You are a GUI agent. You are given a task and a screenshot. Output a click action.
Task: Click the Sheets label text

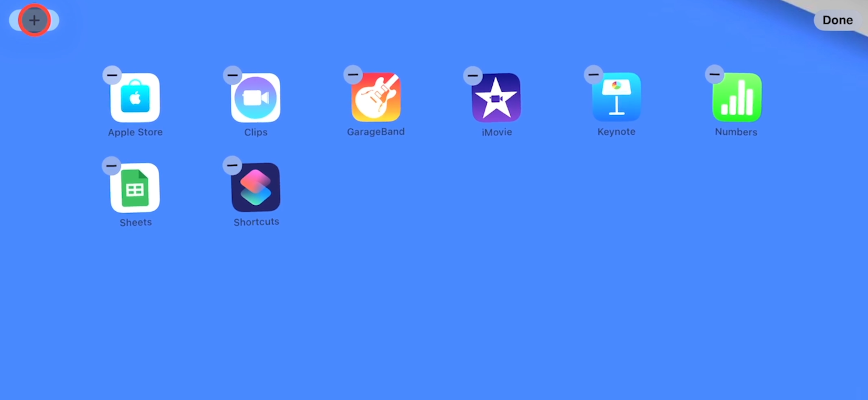[x=135, y=222]
